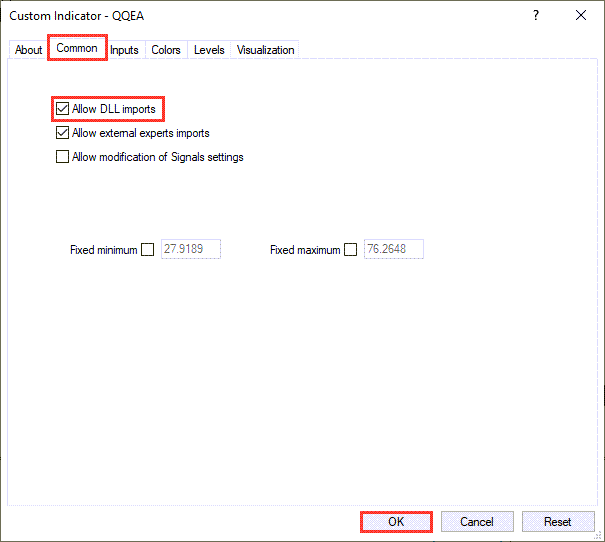
Task: Click the dialog's bottom-corner resize grip
Action: coord(598,535)
